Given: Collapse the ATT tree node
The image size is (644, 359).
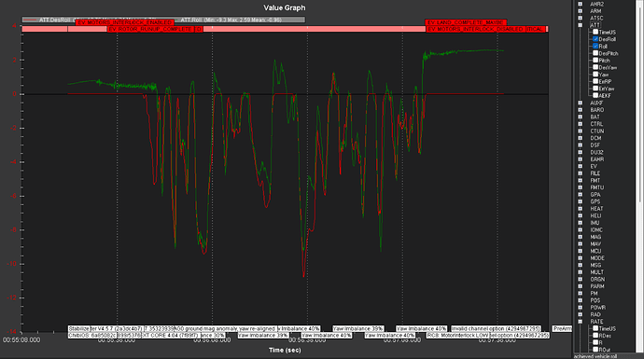Looking at the screenshot, I should point(581,25).
